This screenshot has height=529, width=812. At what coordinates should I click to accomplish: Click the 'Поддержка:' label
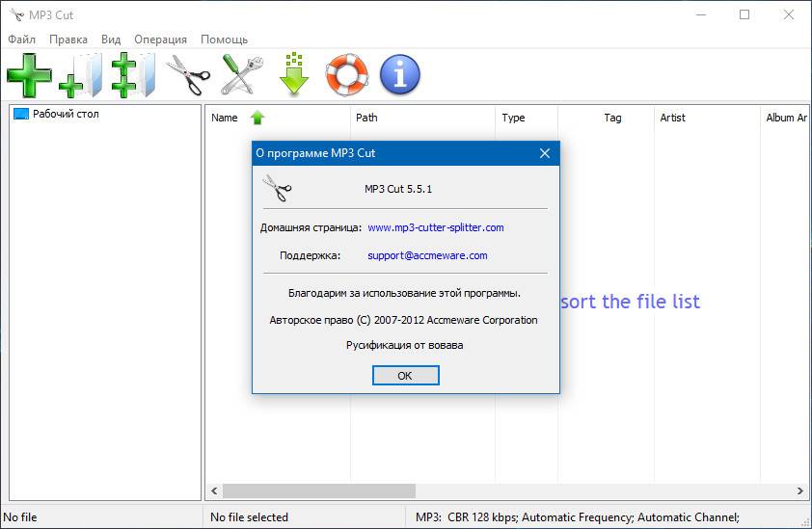pyautogui.click(x=311, y=255)
